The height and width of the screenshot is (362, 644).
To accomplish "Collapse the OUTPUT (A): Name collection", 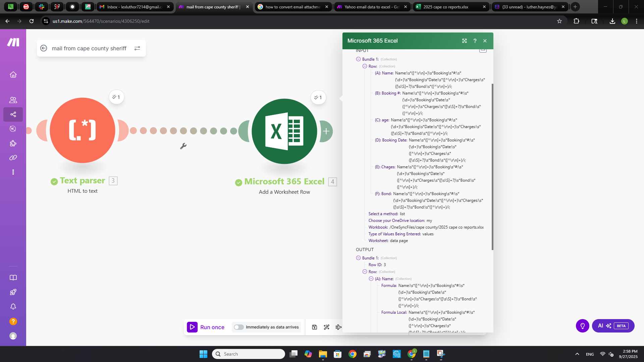I will pos(371,279).
